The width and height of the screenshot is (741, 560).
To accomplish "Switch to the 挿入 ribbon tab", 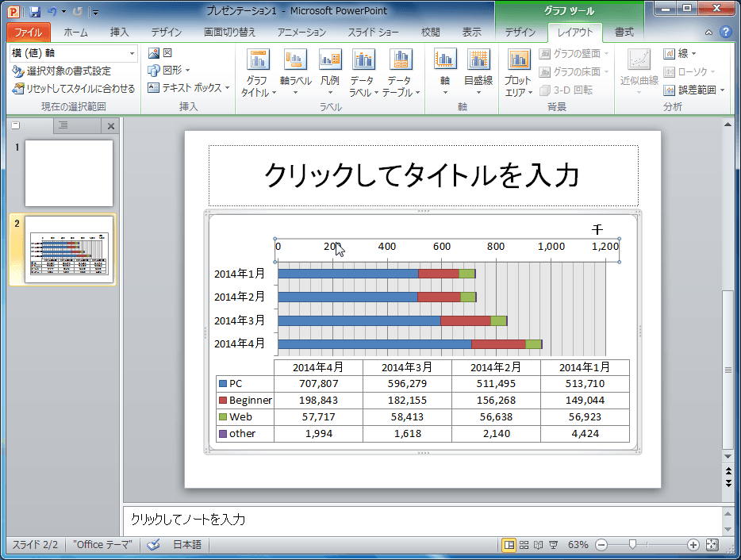I will (x=119, y=33).
